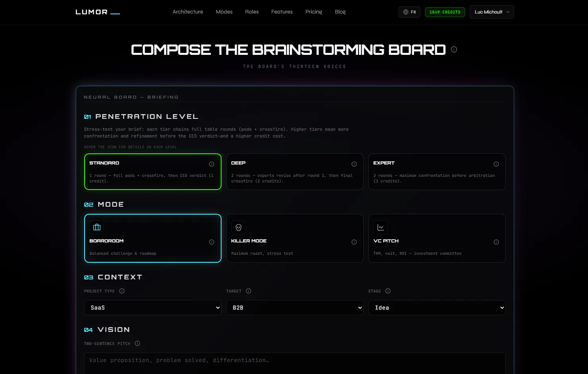Click the info icon on the Expert card
Image resolution: width=588 pixels, height=374 pixels.
pos(496,164)
